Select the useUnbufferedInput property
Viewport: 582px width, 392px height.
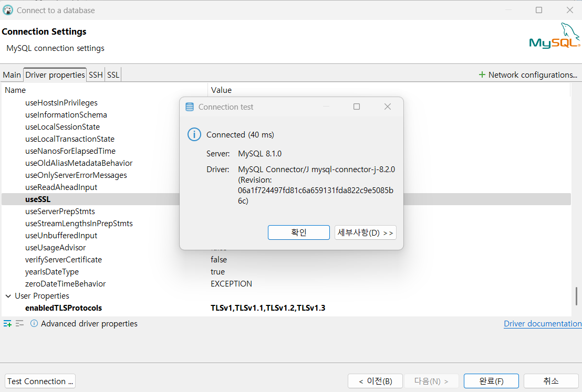point(61,236)
